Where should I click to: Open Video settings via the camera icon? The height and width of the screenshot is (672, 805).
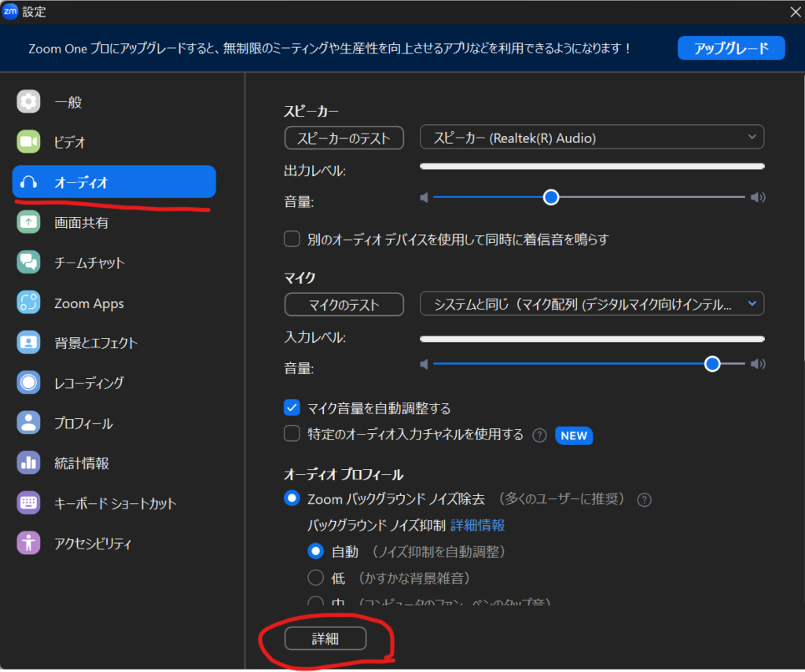[28, 141]
